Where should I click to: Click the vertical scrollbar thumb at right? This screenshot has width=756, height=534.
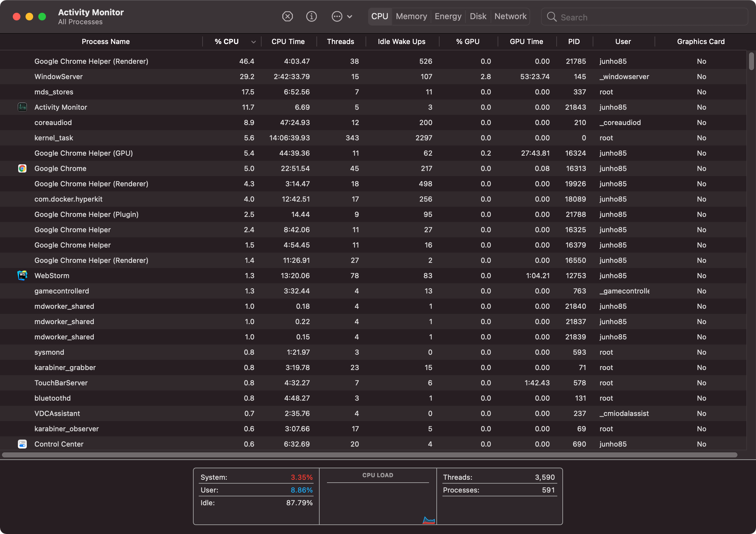pyautogui.click(x=751, y=61)
